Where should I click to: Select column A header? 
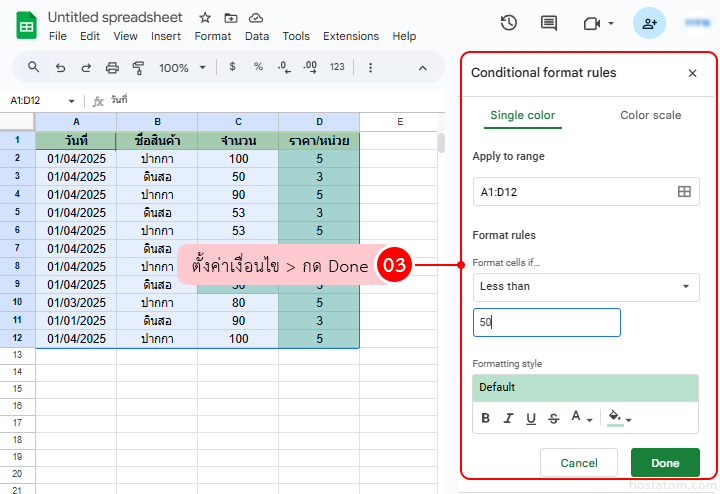76,122
